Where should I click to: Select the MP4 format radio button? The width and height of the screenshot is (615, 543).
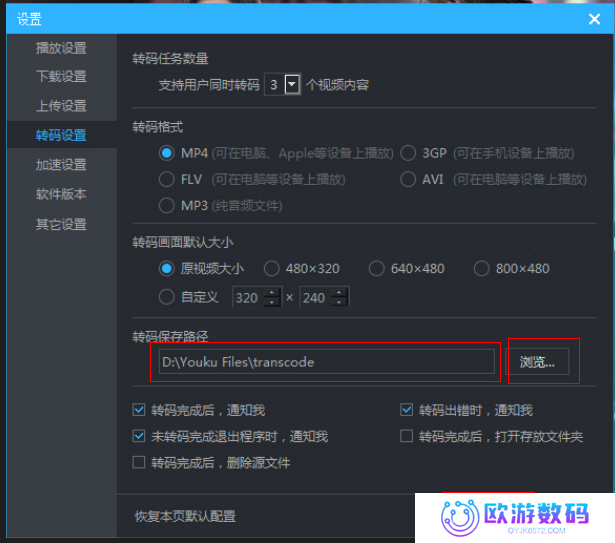pyautogui.click(x=167, y=153)
